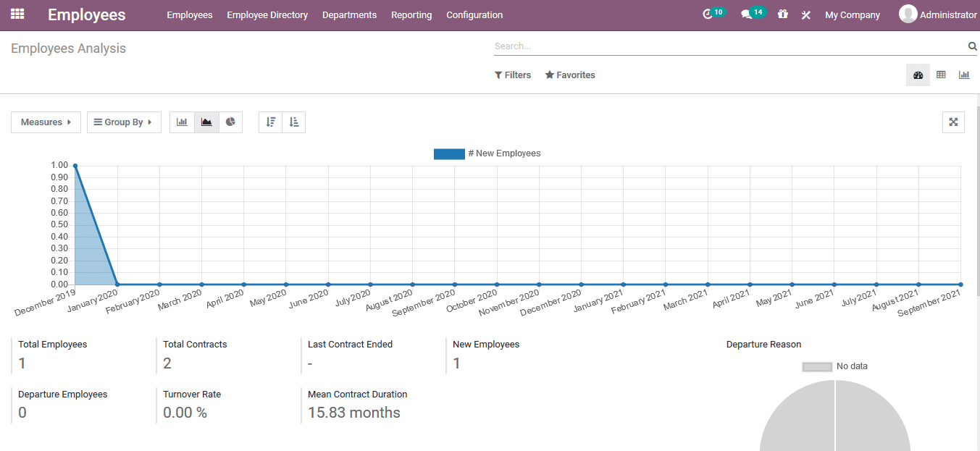
Task: Click the Filters button
Action: click(513, 75)
